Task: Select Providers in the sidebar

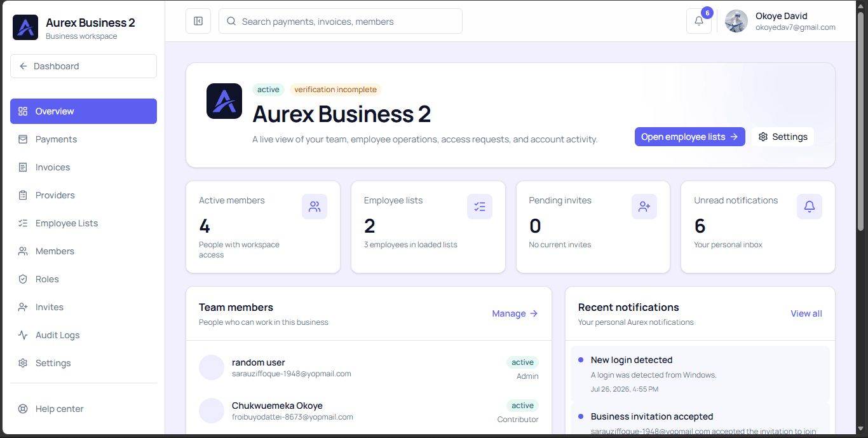Action: (x=83, y=195)
